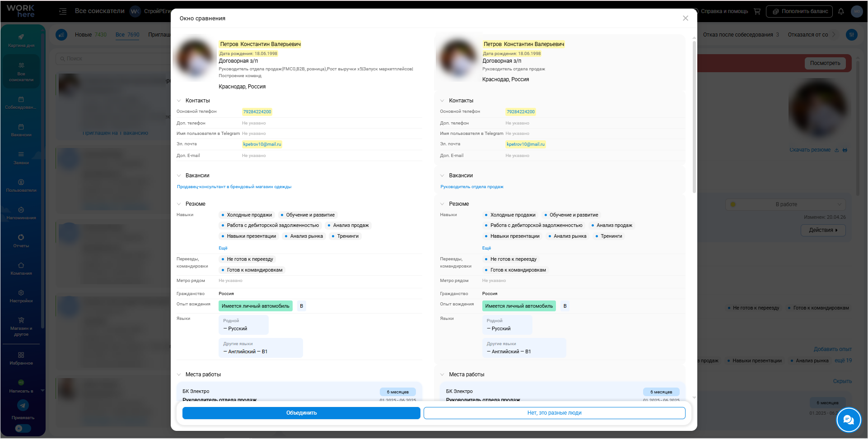
Task: Switch to Отказ после собеседования tab
Action: click(741, 35)
